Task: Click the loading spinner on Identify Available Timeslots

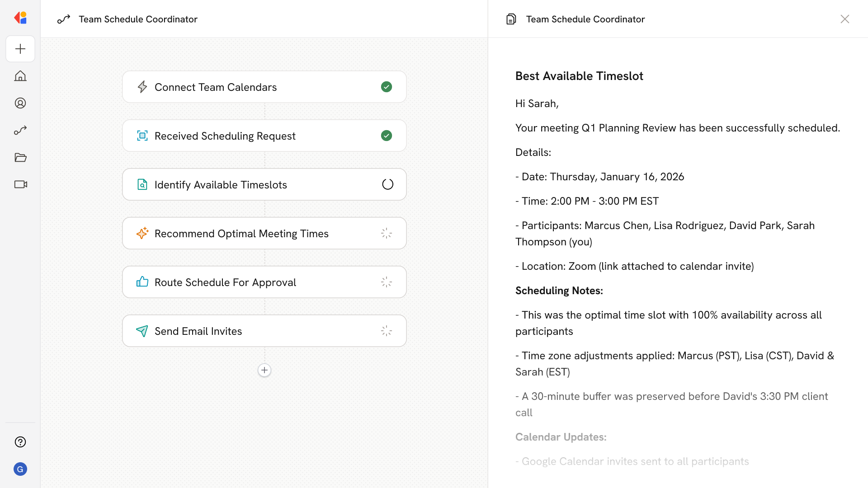Action: click(x=387, y=184)
